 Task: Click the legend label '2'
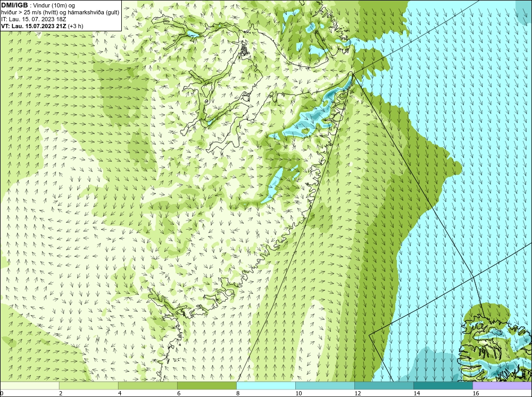tap(61, 393)
